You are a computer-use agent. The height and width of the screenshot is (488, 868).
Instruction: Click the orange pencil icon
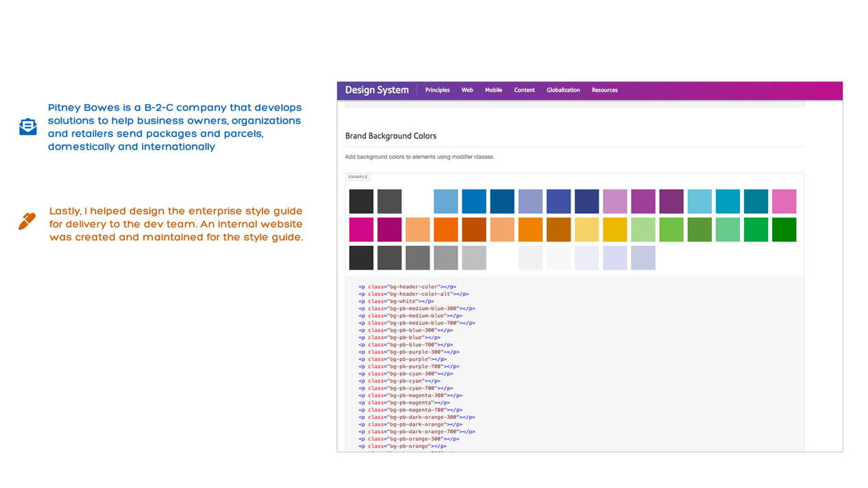tap(27, 221)
